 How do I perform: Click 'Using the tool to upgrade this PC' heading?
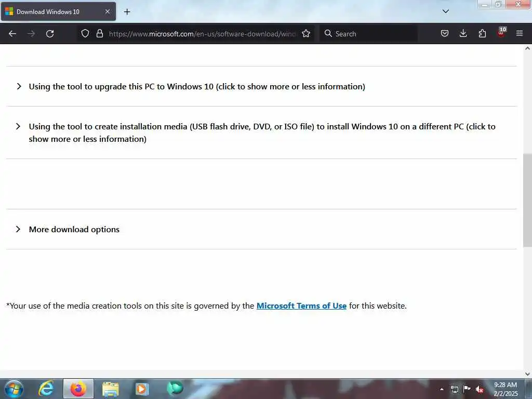(x=197, y=87)
